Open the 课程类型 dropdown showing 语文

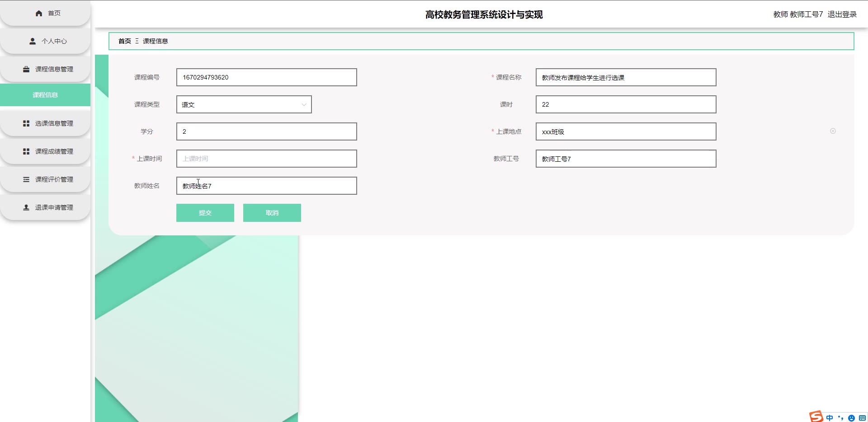244,104
